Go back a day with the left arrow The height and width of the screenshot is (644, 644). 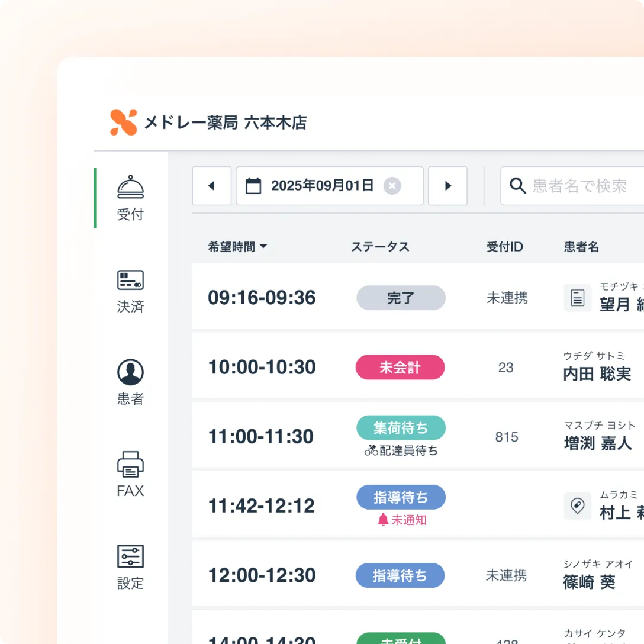click(212, 185)
